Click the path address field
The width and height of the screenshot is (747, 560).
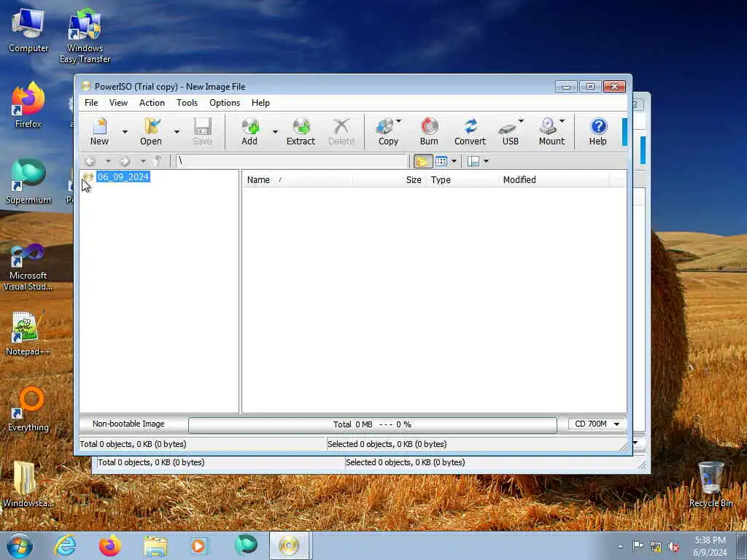point(292,161)
